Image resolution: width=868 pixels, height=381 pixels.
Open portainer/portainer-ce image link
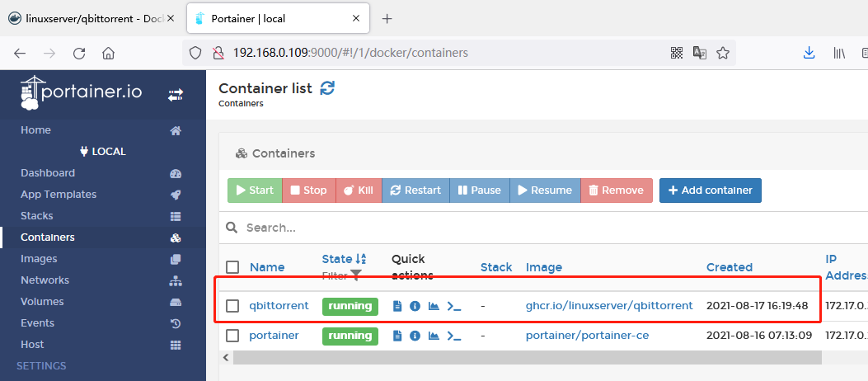click(588, 335)
